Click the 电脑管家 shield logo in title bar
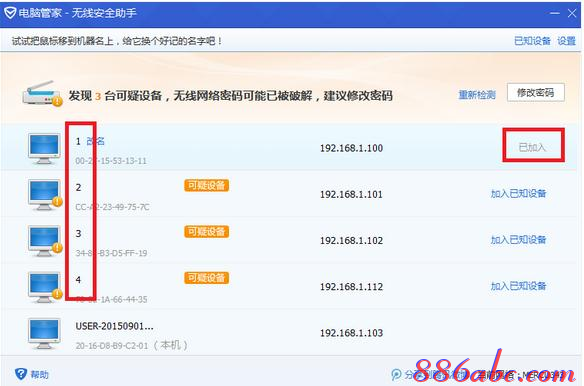 click(x=10, y=13)
